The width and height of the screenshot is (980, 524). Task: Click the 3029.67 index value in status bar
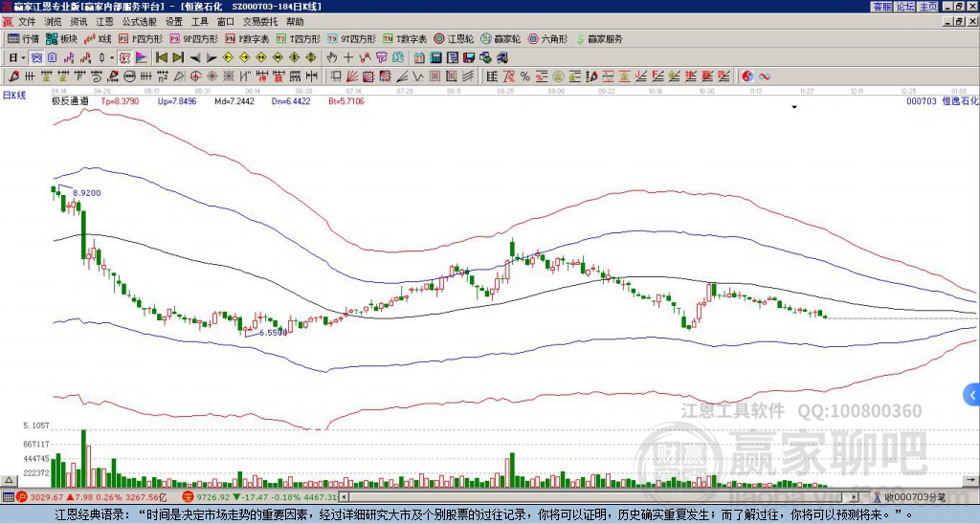pyautogui.click(x=46, y=497)
